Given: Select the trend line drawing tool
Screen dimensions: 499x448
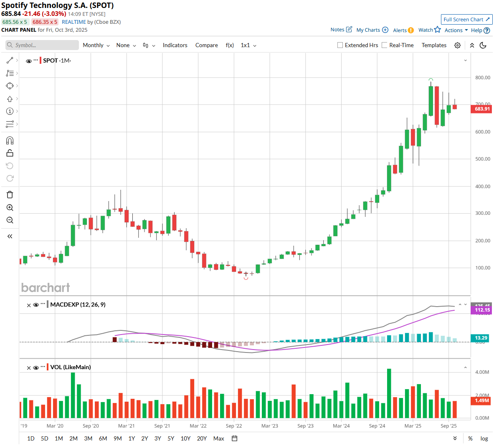Looking at the screenshot, I should pos(10,60).
